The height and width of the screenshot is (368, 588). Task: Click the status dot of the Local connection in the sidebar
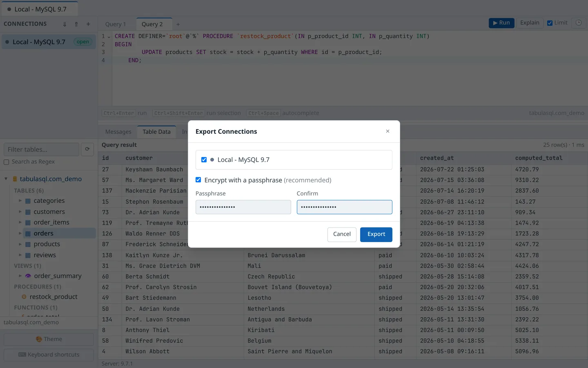tap(7, 42)
